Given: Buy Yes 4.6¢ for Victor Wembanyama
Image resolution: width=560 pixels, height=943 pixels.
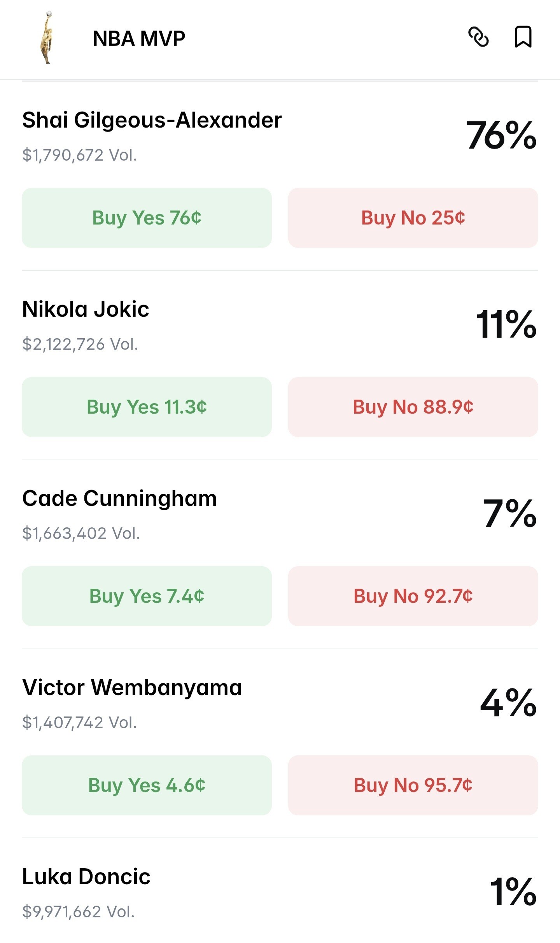Looking at the screenshot, I should coord(147,785).
